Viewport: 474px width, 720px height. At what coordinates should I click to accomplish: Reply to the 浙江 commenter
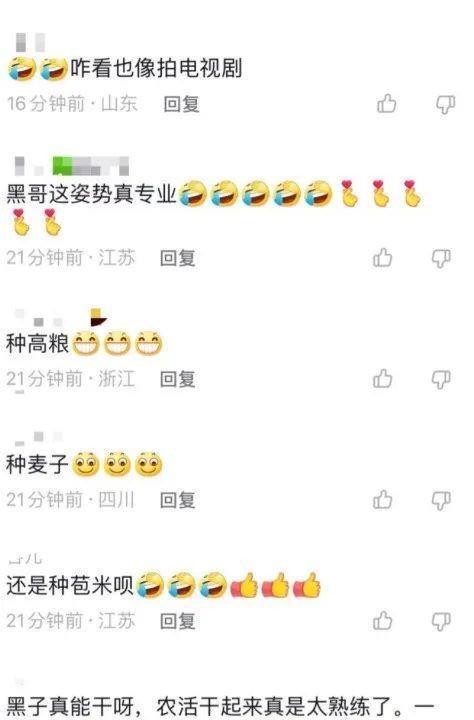[x=178, y=379]
